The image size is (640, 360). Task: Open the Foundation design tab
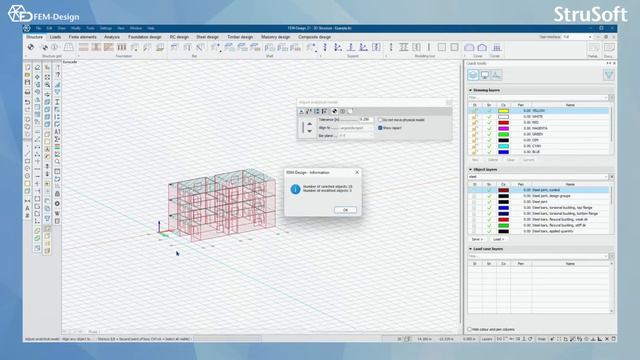[144, 37]
